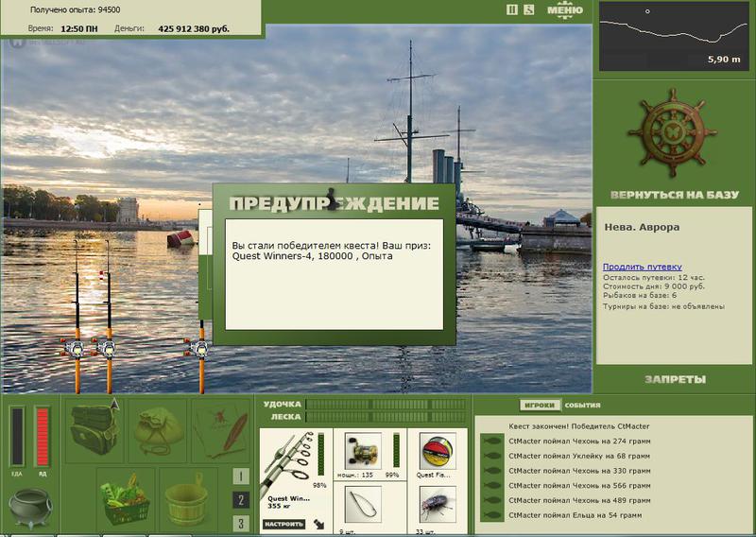Image resolution: width=756 pixels, height=537 pixels.
Task: Pause the game with pause icon
Action: (512, 9)
